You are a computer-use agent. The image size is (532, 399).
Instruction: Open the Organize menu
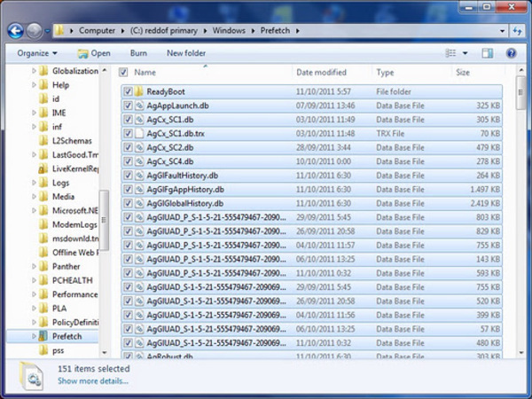(x=37, y=53)
